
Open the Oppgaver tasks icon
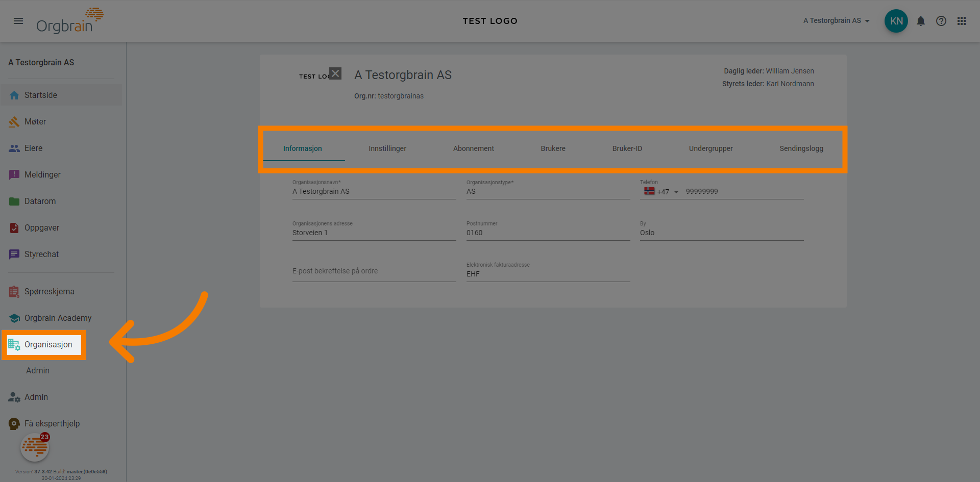click(14, 227)
